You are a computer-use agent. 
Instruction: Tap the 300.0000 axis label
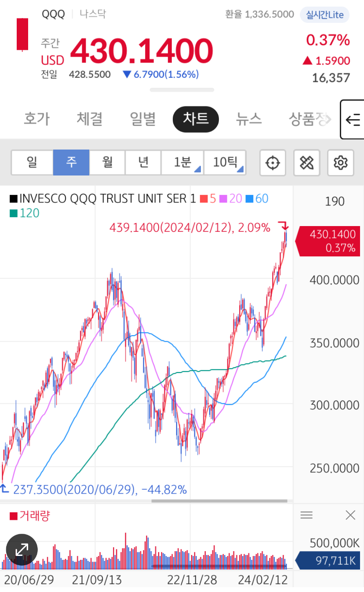[334, 405]
